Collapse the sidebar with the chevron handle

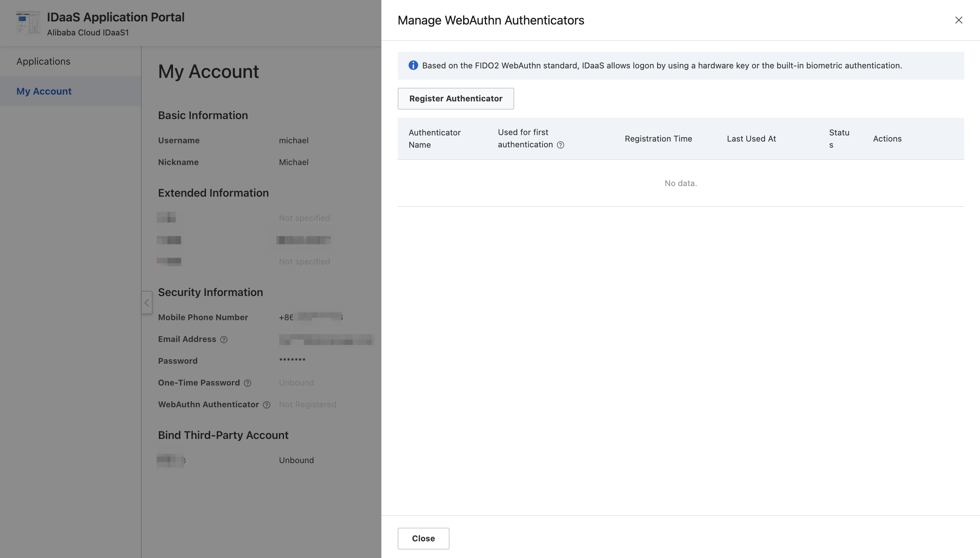coord(147,303)
